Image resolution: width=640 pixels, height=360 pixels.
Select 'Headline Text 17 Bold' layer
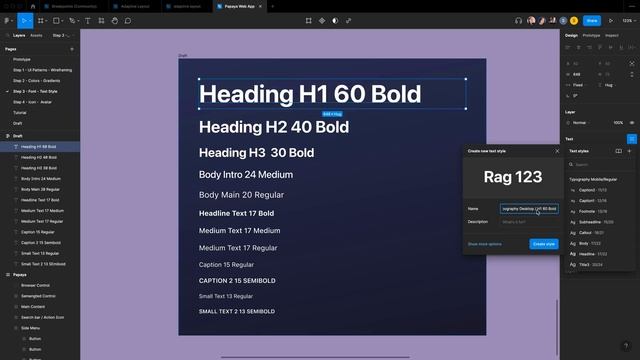[x=40, y=200]
